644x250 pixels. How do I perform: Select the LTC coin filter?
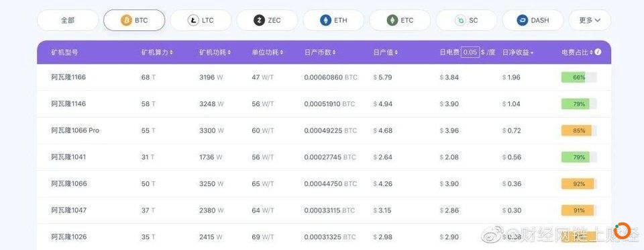[201, 20]
